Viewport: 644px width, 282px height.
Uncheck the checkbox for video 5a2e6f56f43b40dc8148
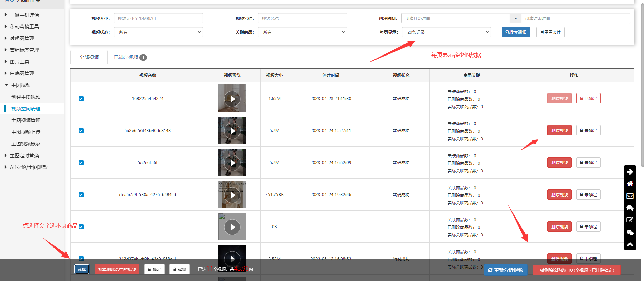(x=81, y=131)
